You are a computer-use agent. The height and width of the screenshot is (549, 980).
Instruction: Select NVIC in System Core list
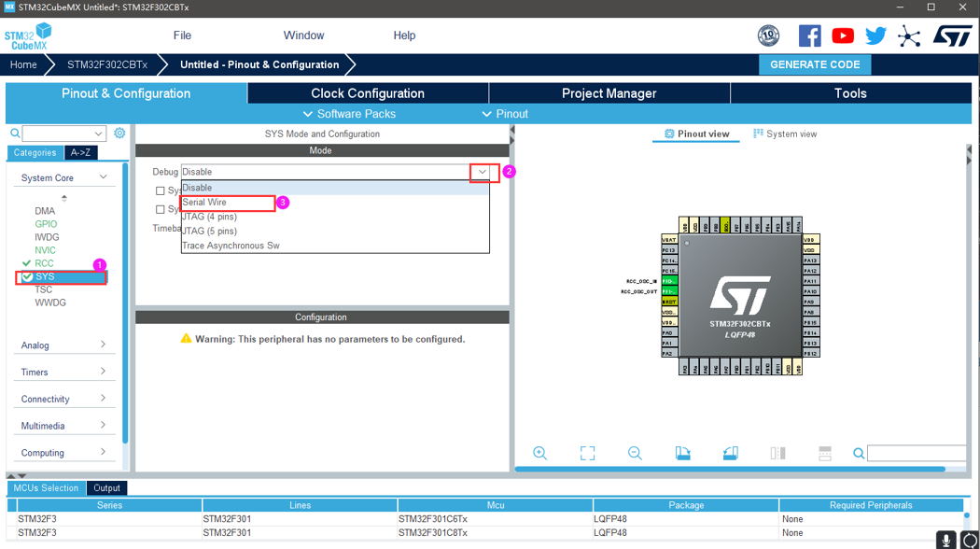point(45,250)
